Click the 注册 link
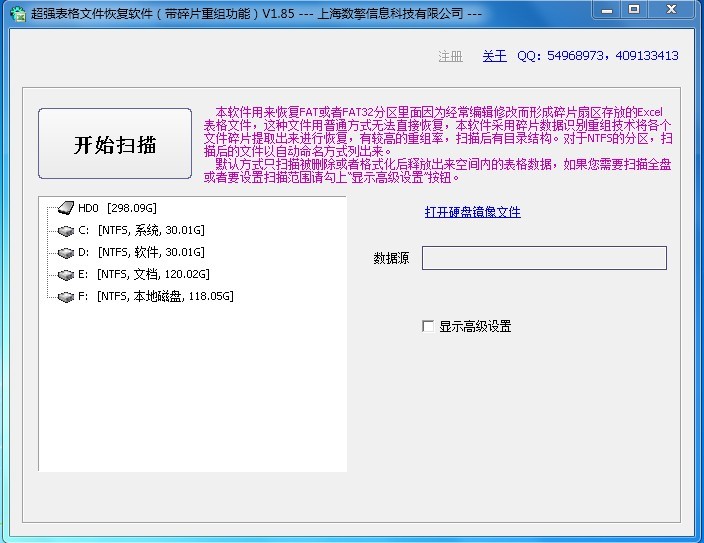Viewport: 704px width, 543px height. (x=450, y=56)
